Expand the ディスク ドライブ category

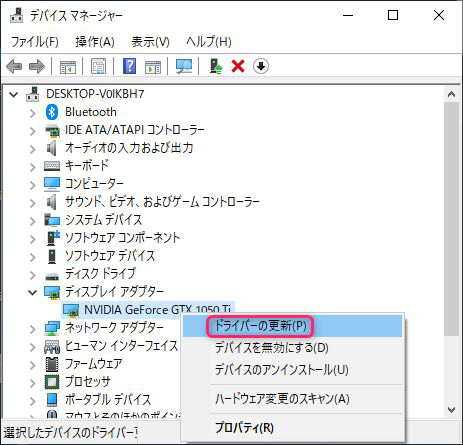(32, 274)
